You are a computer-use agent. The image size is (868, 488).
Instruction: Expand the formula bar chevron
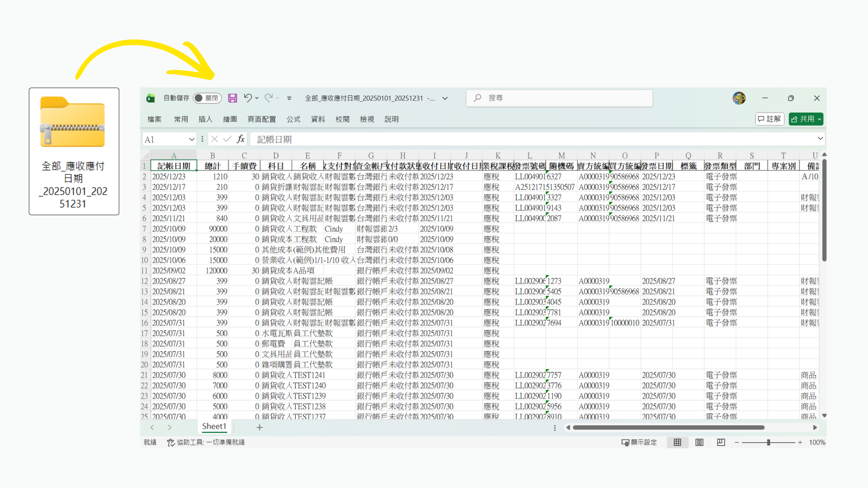click(820, 138)
